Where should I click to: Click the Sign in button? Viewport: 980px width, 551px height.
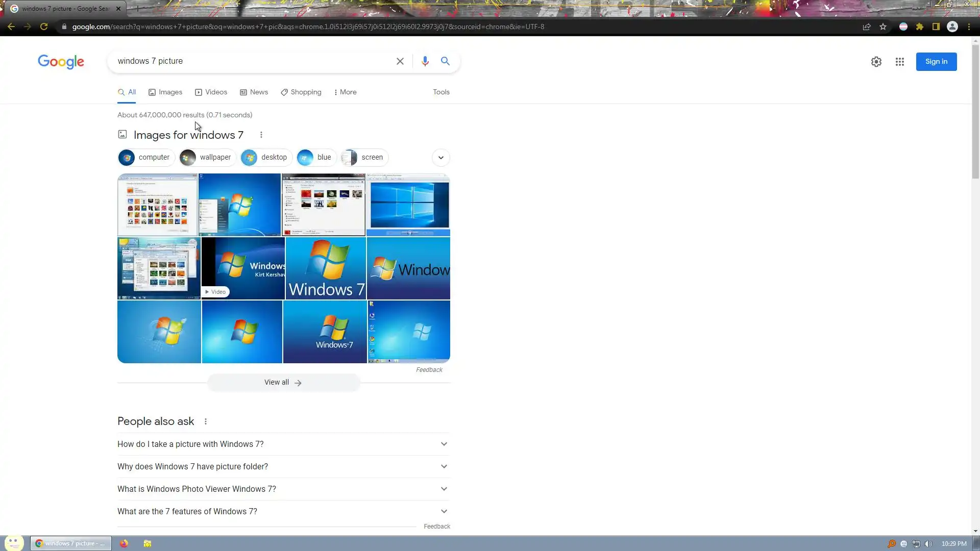pos(936,62)
